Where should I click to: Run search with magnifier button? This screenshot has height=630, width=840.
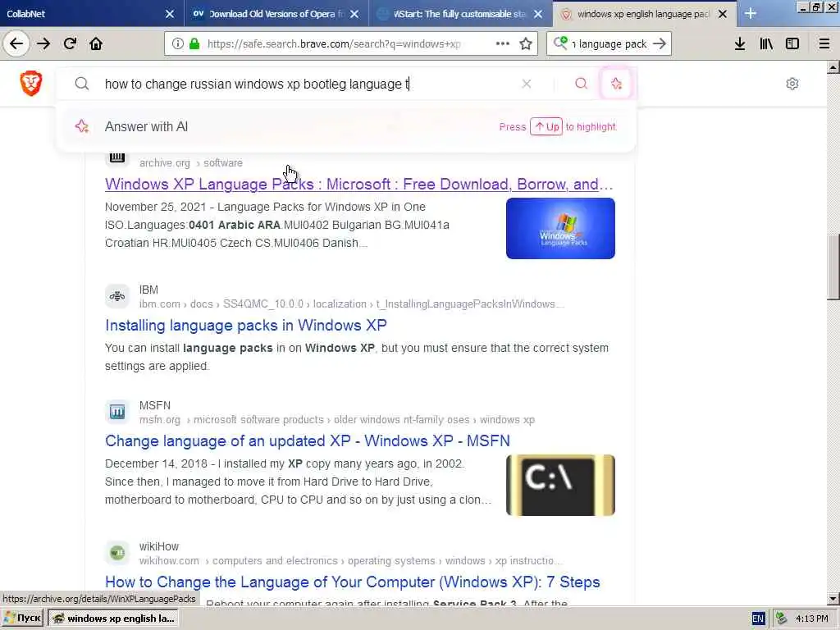[582, 84]
